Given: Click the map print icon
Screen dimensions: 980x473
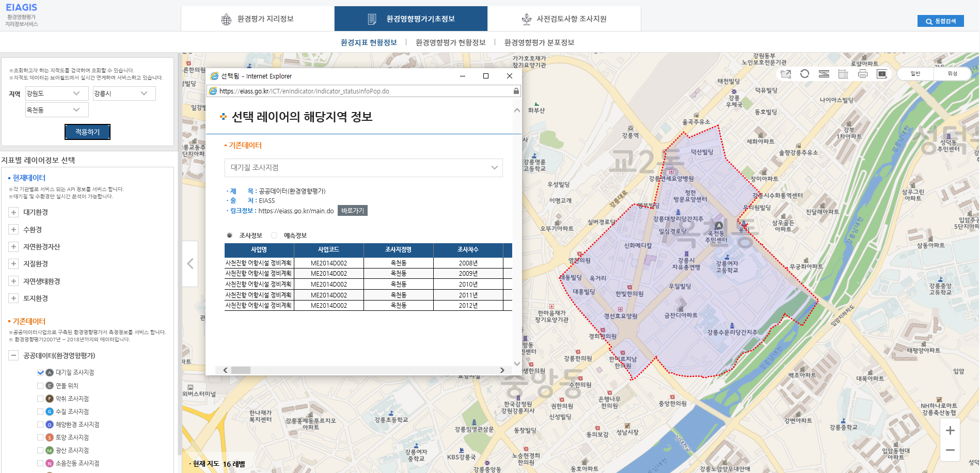Looking at the screenshot, I should click(x=862, y=74).
